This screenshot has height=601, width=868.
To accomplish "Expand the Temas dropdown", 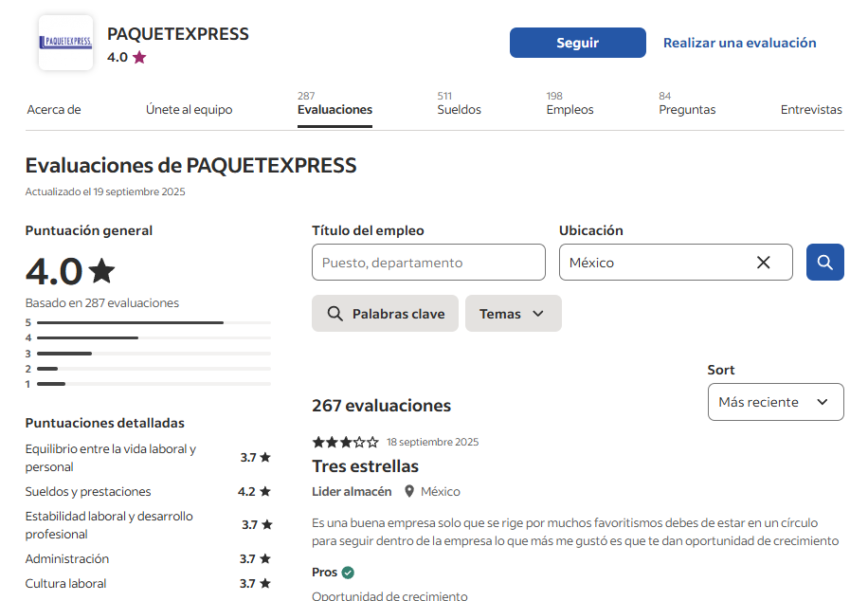I will (514, 314).
